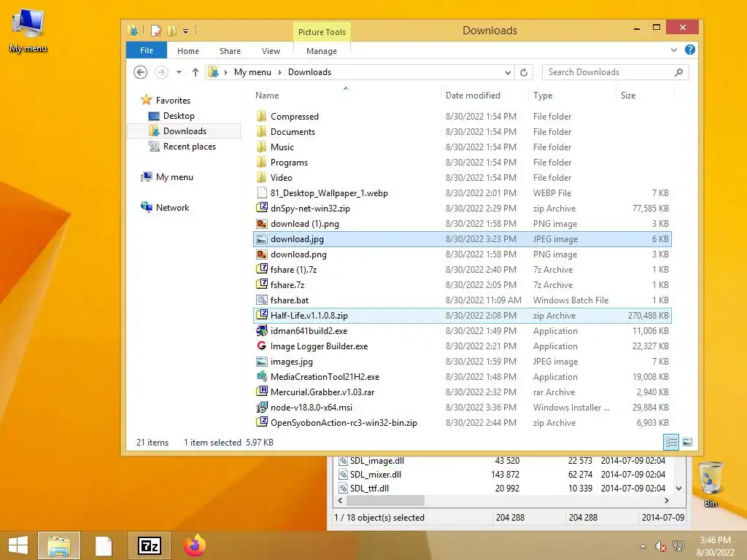Open File Explorer from the taskbar
Image resolution: width=747 pixels, height=560 pixels.
coord(58,545)
